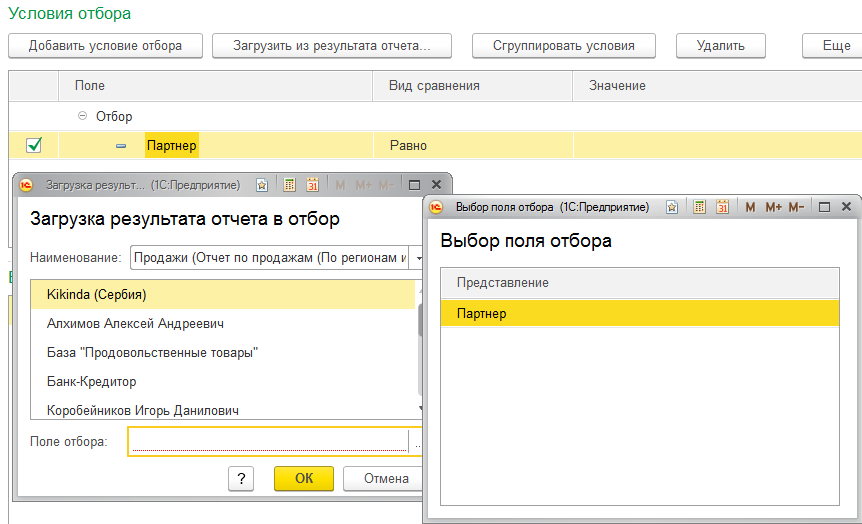Open calendar in Загрузка результата window
Viewport: 862px width, 524px height.
click(312, 185)
